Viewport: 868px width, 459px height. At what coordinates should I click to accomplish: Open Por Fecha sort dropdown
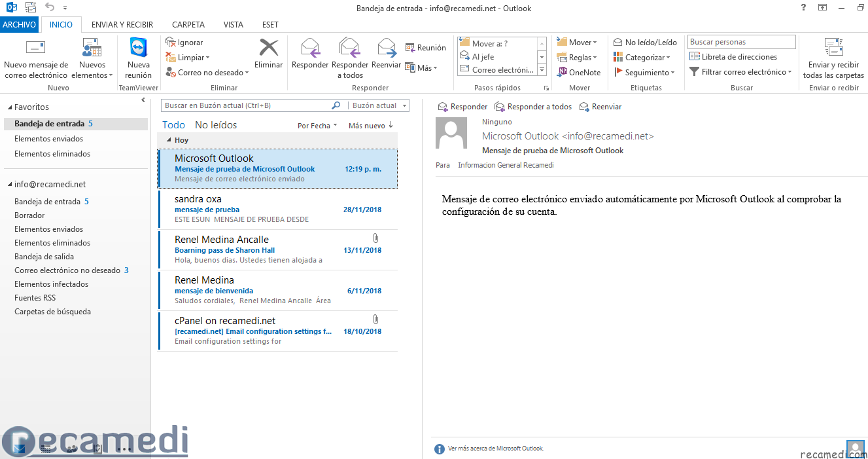pos(317,126)
